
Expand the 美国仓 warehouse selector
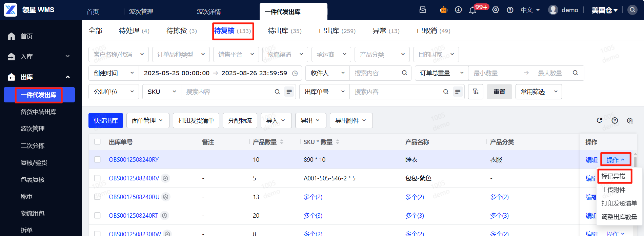click(604, 10)
